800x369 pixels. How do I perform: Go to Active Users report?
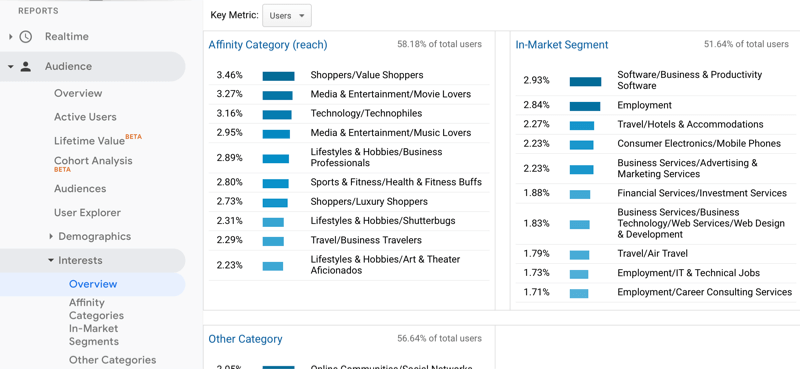(85, 117)
